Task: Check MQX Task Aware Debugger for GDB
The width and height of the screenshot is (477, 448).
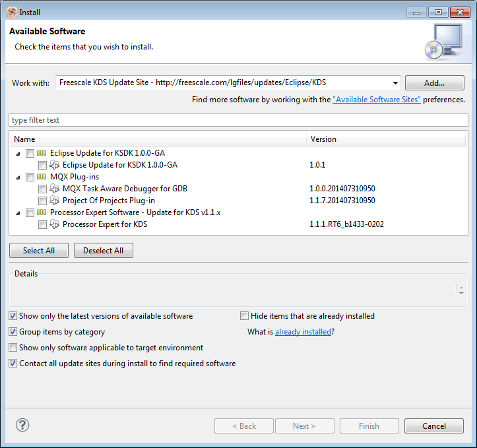Action: click(x=42, y=189)
